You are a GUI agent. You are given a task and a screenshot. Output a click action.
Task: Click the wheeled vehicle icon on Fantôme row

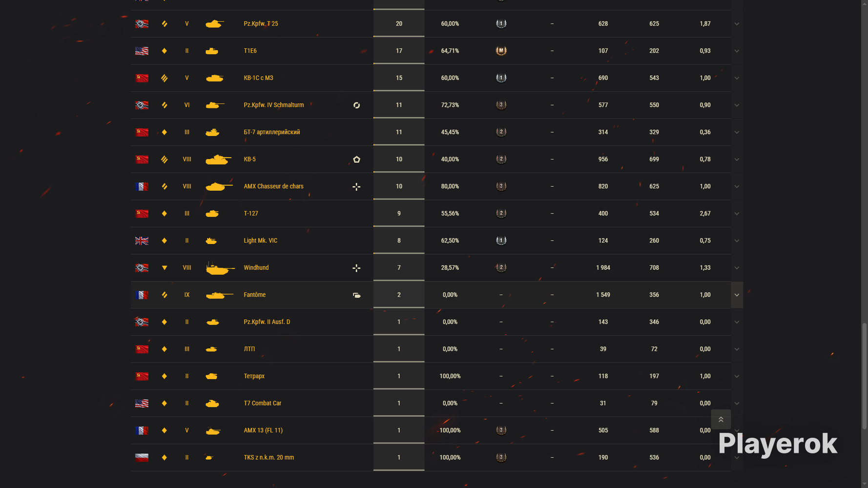pyautogui.click(x=357, y=295)
